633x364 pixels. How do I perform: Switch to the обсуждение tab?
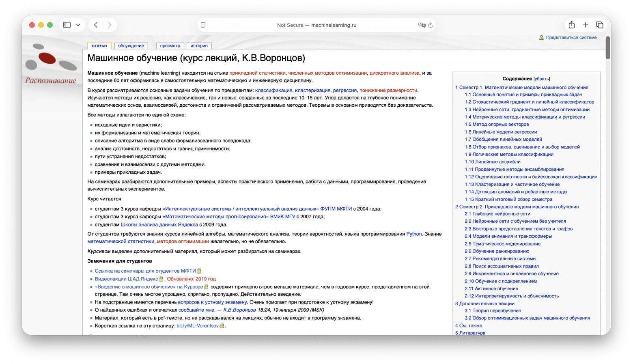(131, 46)
